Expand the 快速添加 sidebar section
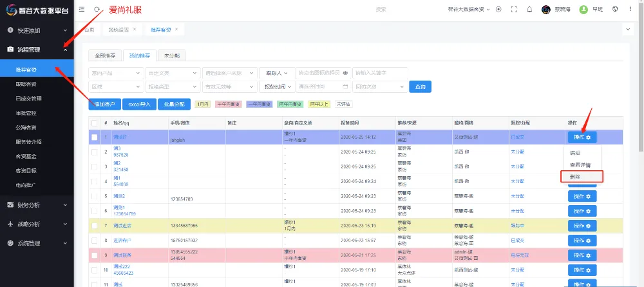644x287 pixels. coord(37,30)
